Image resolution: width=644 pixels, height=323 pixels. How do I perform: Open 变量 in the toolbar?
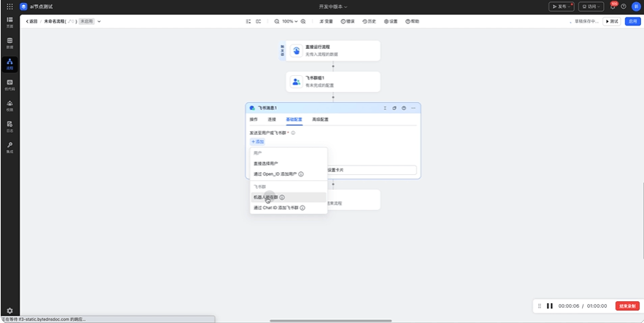click(x=326, y=21)
